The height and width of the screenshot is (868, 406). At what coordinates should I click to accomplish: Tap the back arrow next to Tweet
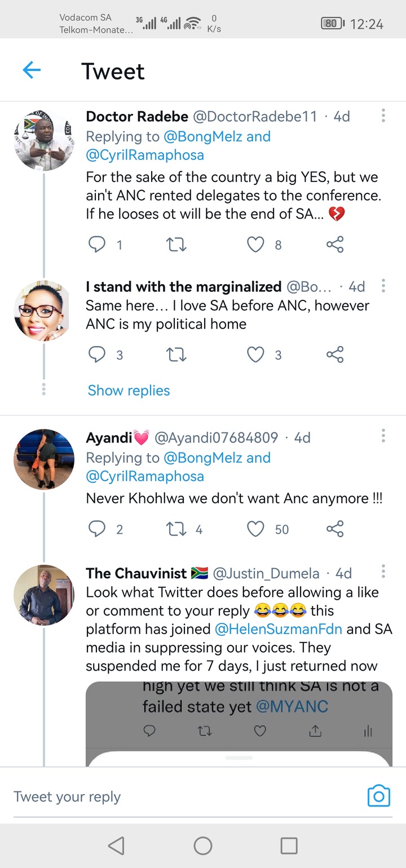click(x=32, y=70)
